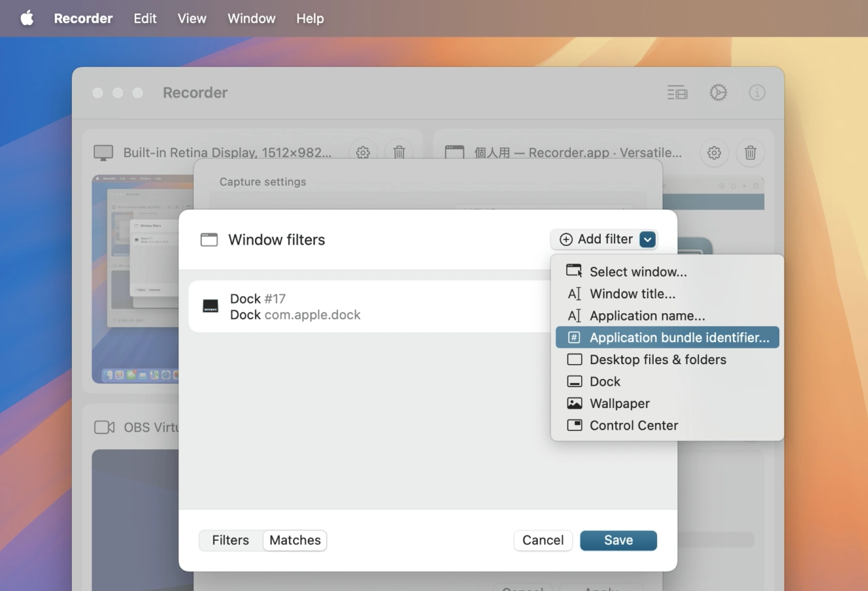Image resolution: width=868 pixels, height=591 pixels.
Task: Choose Application name… filter option
Action: click(647, 316)
